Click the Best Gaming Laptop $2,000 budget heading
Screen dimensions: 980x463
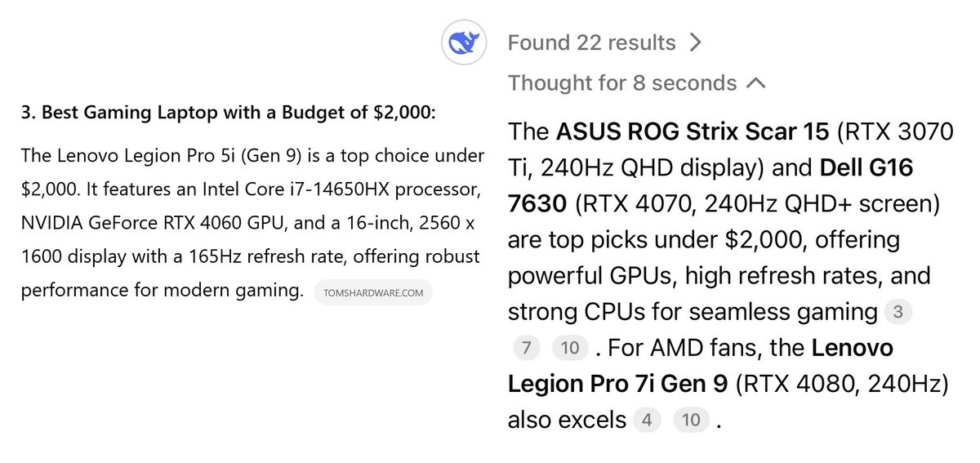pos(228,113)
